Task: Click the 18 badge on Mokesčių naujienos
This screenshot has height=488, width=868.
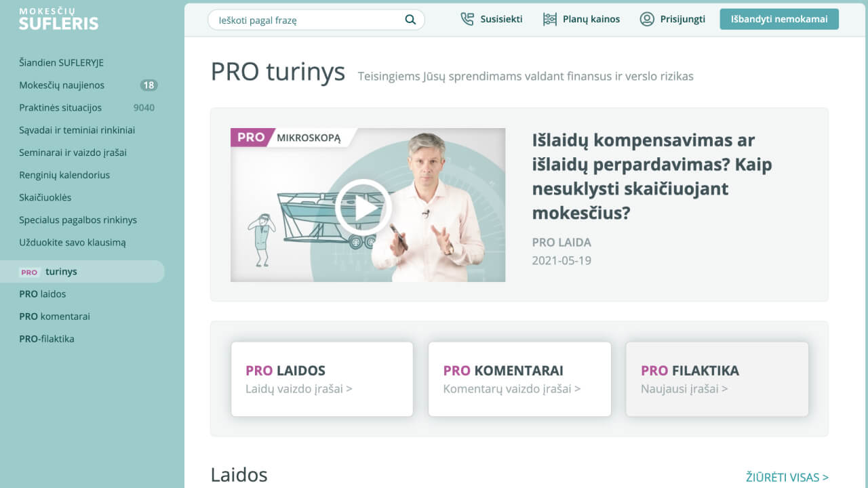Action: pyautogui.click(x=149, y=85)
